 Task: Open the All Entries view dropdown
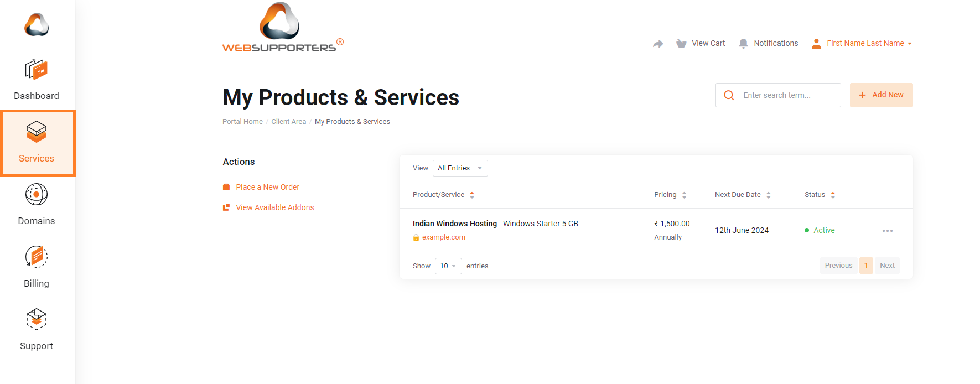pyautogui.click(x=460, y=168)
